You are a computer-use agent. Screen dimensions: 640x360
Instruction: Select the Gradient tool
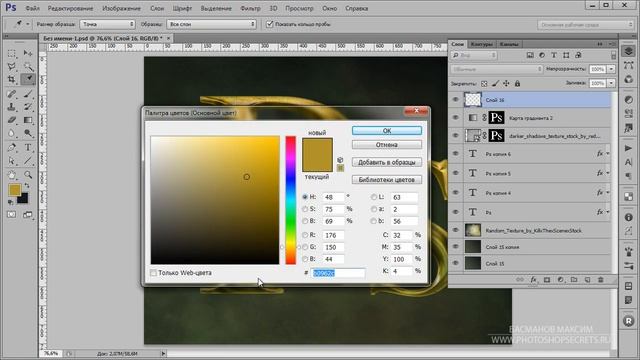[28, 120]
